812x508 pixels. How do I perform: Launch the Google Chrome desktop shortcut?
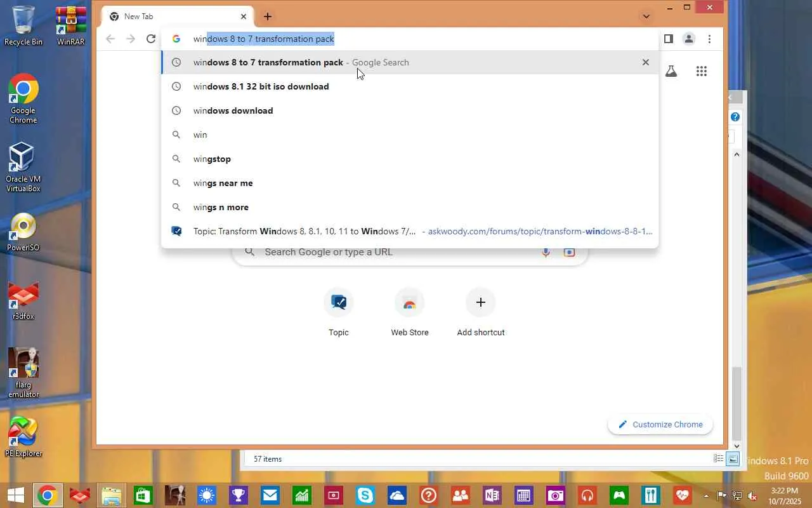click(23, 99)
